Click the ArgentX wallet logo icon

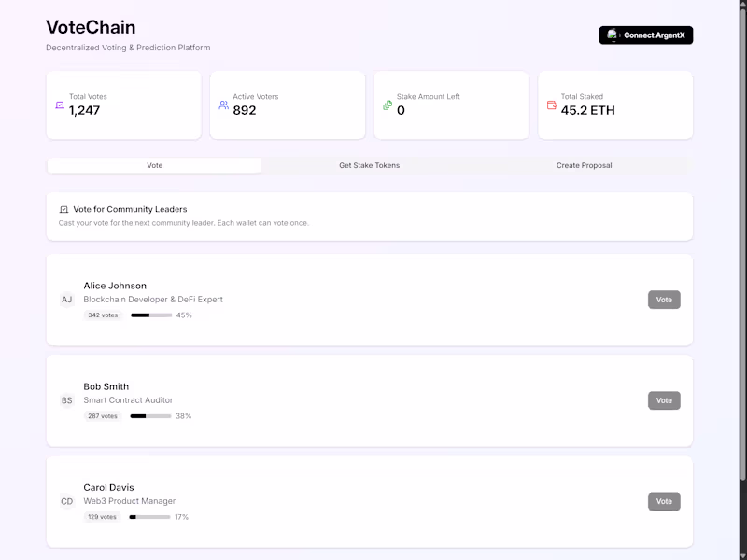coord(613,35)
